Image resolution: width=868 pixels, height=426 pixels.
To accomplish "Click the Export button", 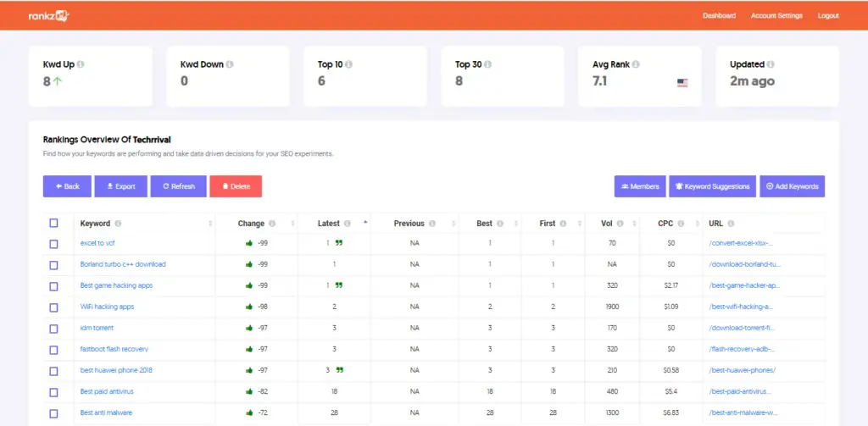I will (x=120, y=186).
